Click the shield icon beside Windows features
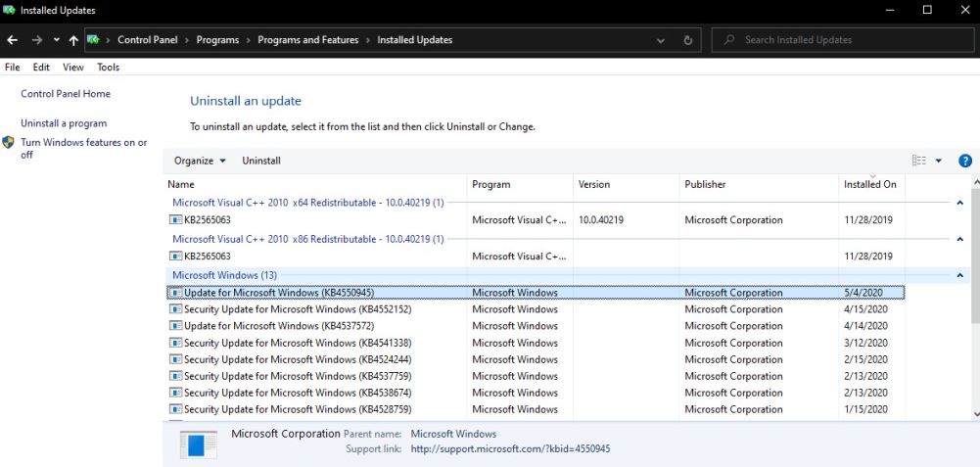The height and width of the screenshot is (467, 980). pos(8,143)
